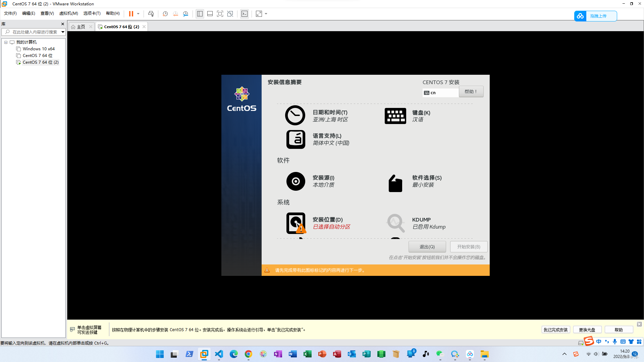Click the 更换光盘 button
644x362 pixels.
pyautogui.click(x=587, y=330)
